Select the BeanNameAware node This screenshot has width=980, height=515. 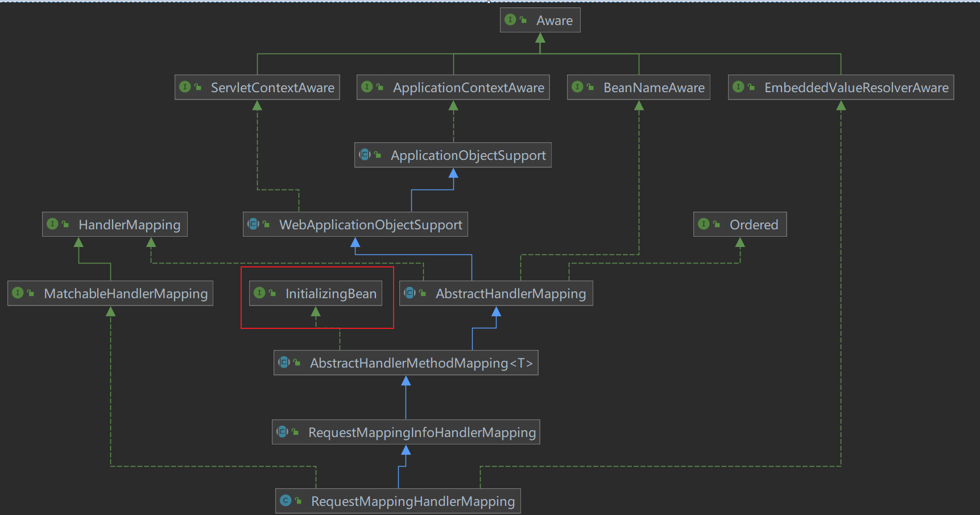638,88
